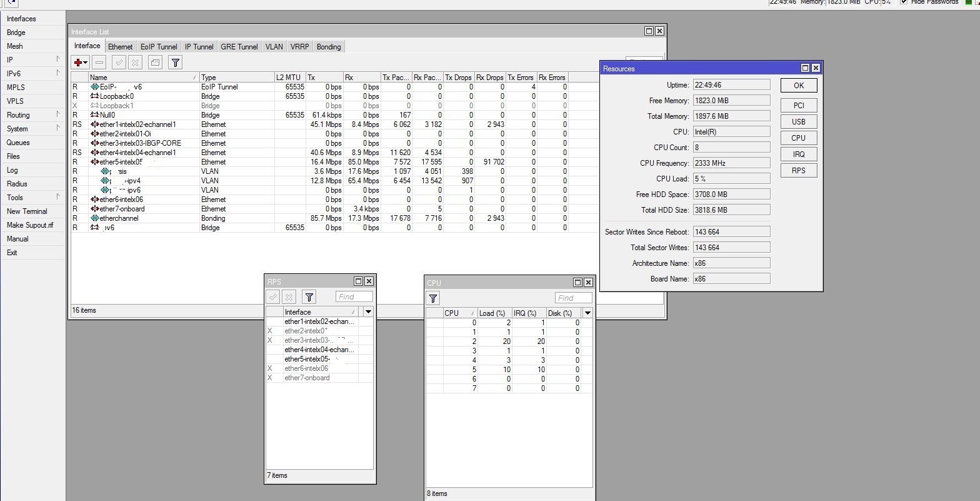Click the minus remove button in Interface List
The image size is (980, 501).
(x=99, y=62)
